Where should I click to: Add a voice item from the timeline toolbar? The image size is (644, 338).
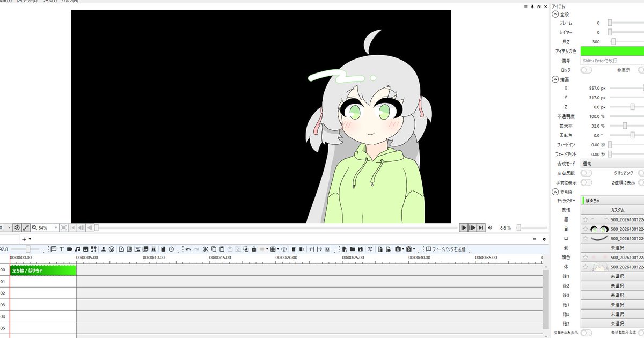[x=53, y=249]
